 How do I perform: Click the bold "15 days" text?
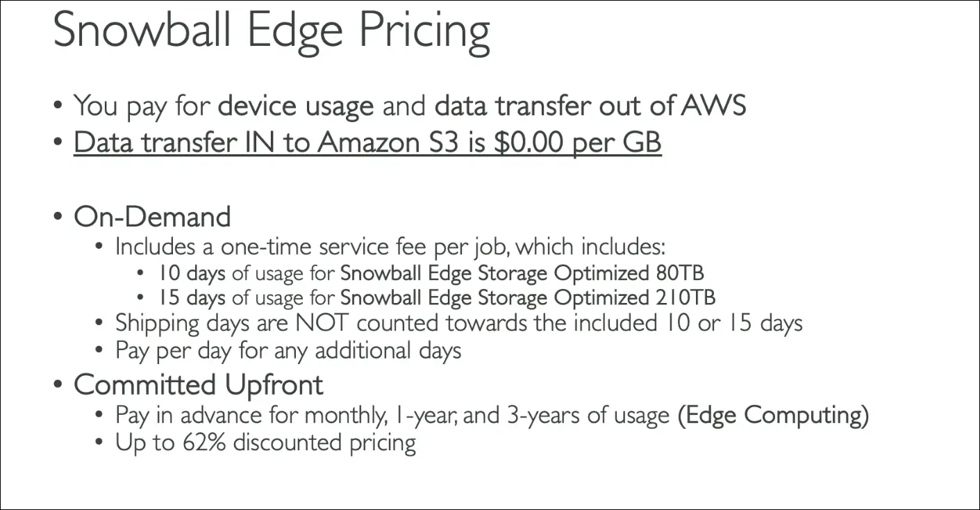192,297
